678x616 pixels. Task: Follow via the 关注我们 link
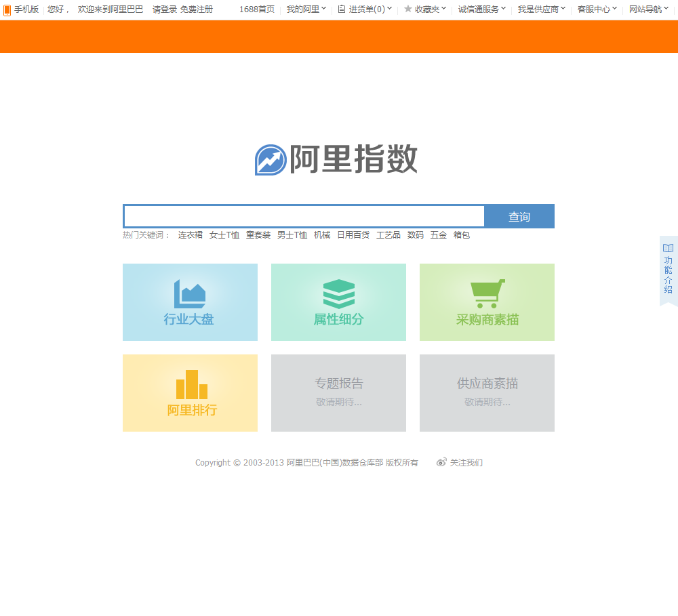[x=466, y=463]
